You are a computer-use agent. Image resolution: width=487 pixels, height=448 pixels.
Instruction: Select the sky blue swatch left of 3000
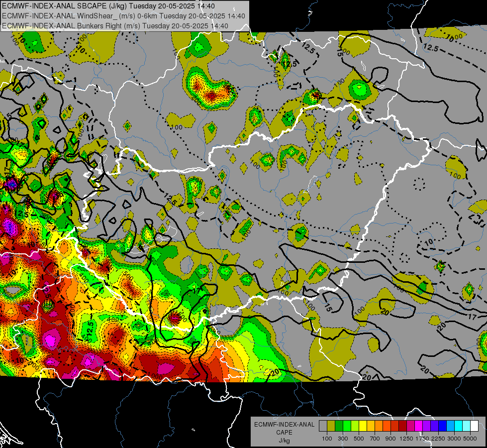(x=451, y=426)
